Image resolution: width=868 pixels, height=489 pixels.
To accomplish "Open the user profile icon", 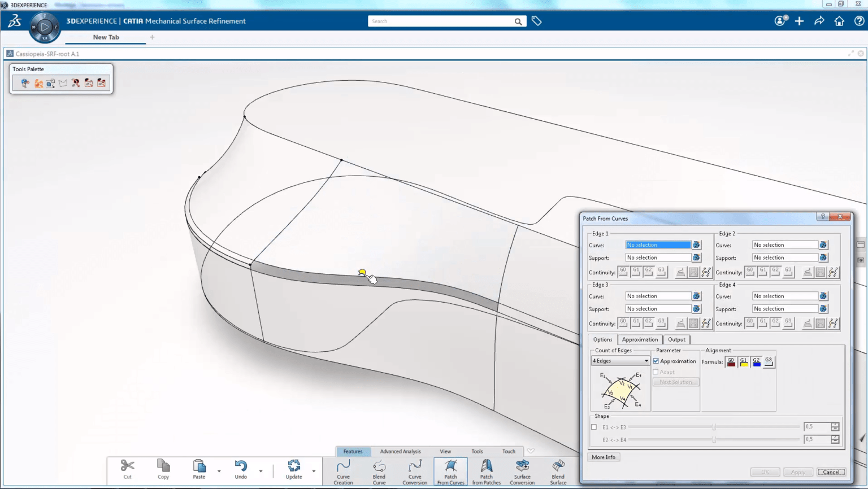I will click(780, 21).
